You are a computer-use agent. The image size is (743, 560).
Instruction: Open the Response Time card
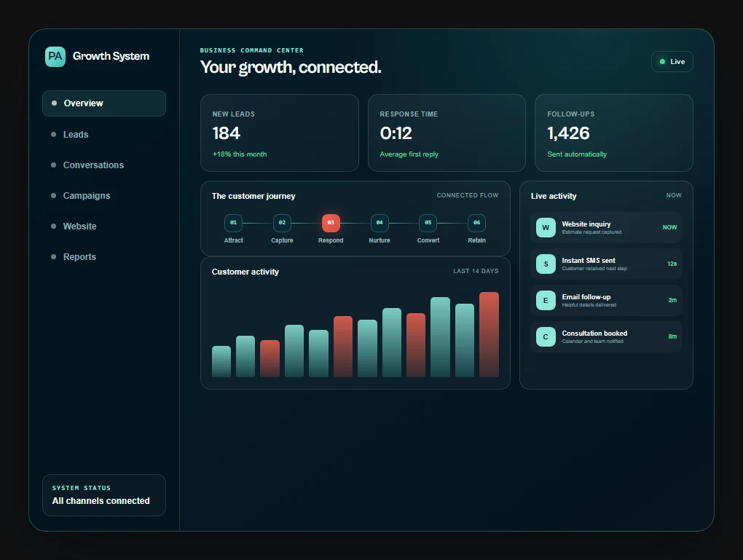point(447,133)
